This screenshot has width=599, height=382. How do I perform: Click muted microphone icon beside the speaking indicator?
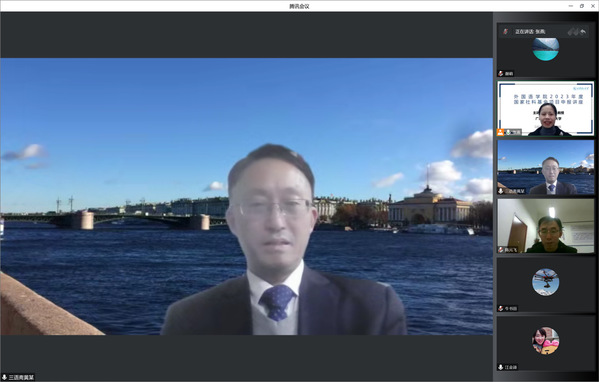click(x=505, y=32)
